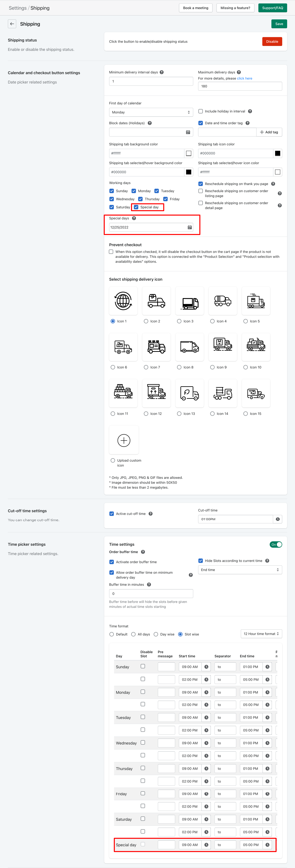This screenshot has height=868, width=295.
Task: Save the shipping settings
Action: coord(279,24)
